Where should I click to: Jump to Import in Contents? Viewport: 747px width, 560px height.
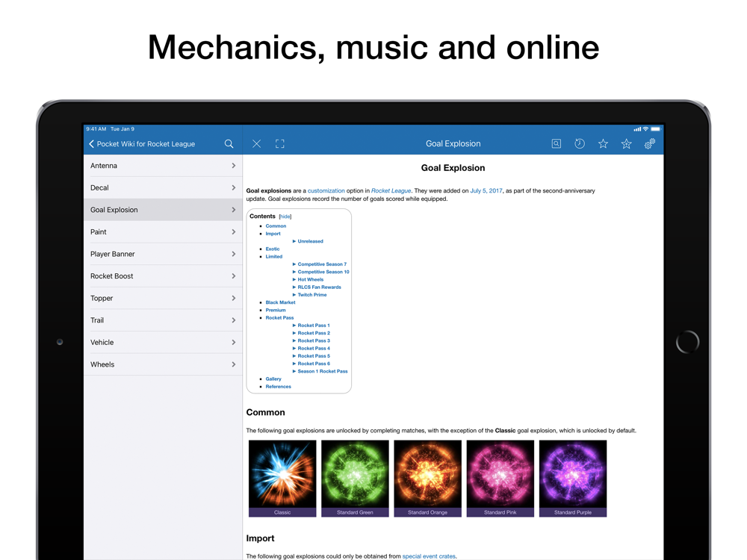click(x=273, y=234)
